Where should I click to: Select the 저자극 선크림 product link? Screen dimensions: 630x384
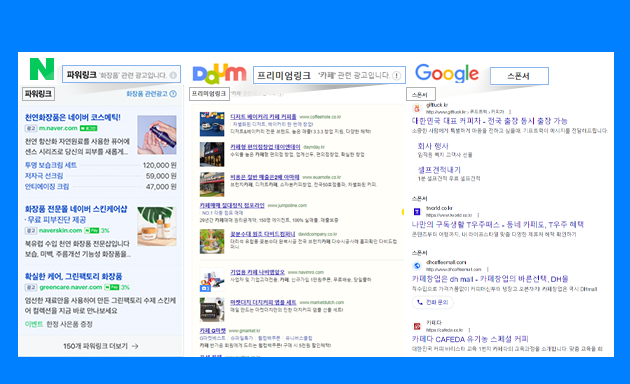point(44,176)
